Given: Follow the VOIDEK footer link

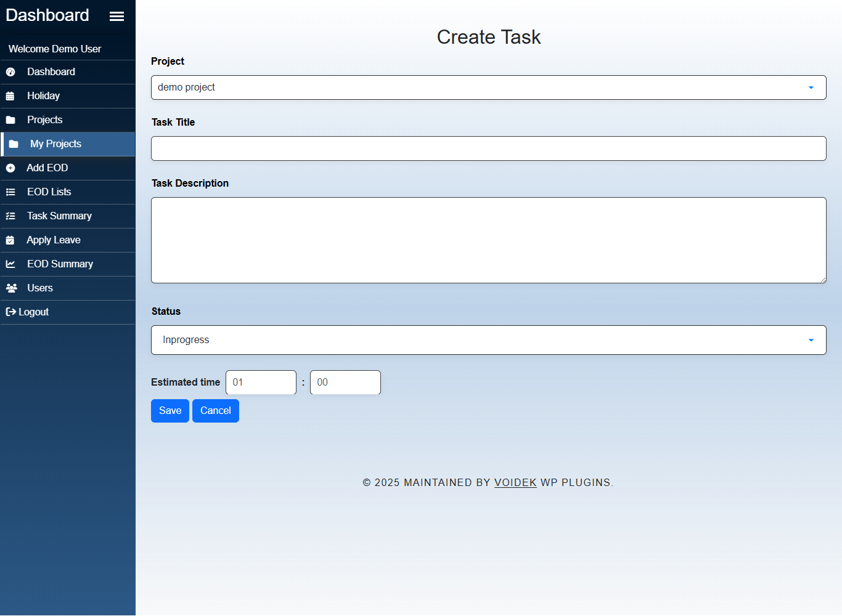Looking at the screenshot, I should [515, 482].
